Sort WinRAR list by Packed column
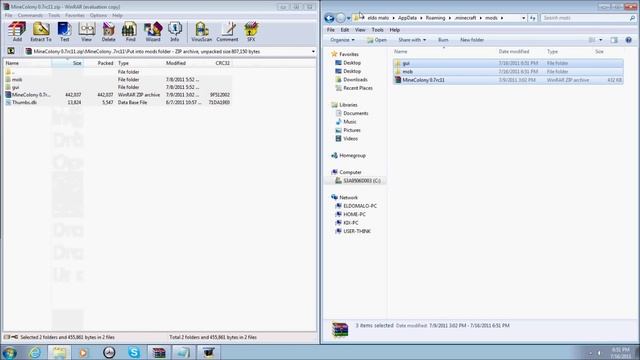 coord(100,63)
